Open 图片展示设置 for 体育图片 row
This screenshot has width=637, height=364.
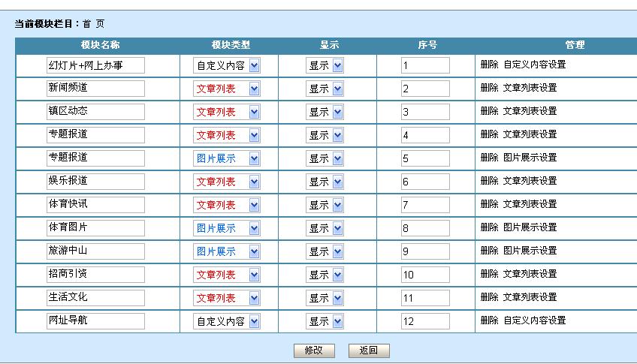point(530,227)
